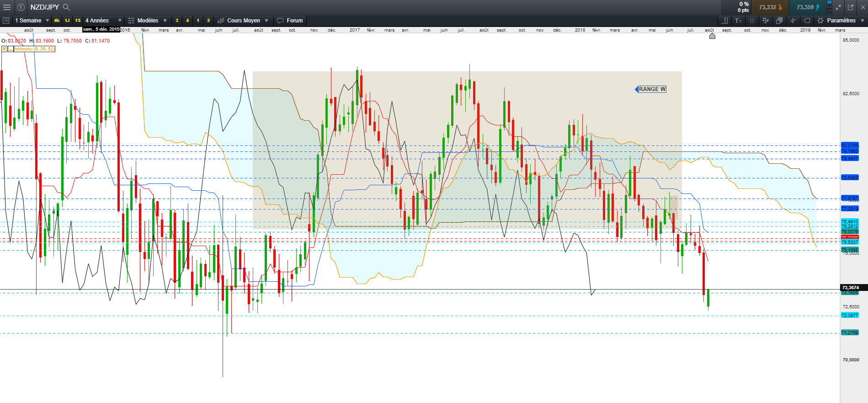Click the NZD/JPY search magnifier icon
Image resolution: width=868 pixels, height=403 pixels.
(x=66, y=7)
